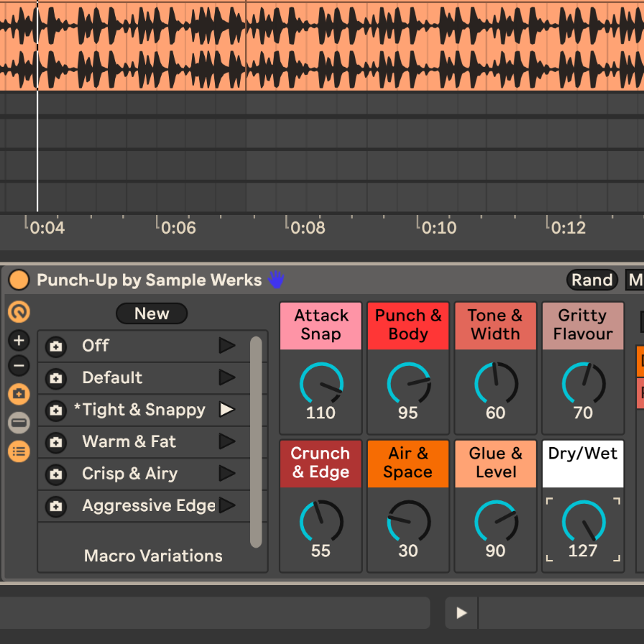Click the Rand randomize button
Viewport: 644px width, 644px height.
tap(592, 280)
